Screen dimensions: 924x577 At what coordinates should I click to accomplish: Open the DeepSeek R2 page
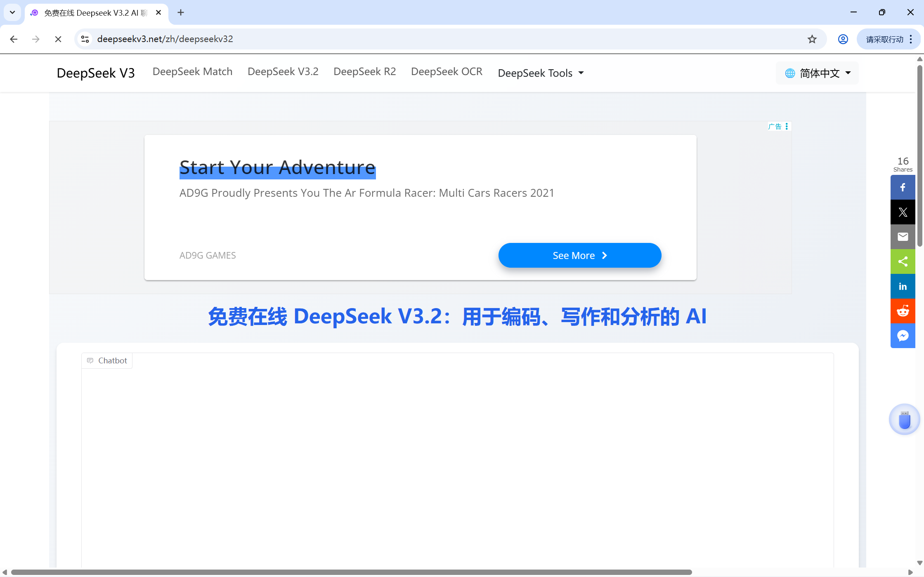(364, 72)
